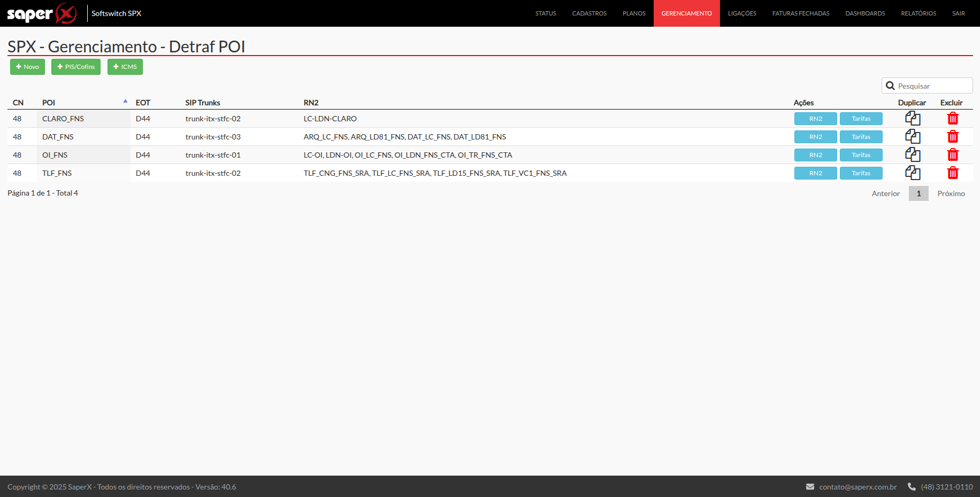Sort table by POI column header

pyautogui.click(x=49, y=103)
